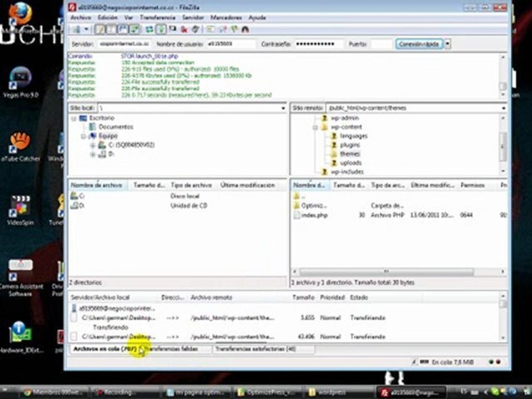Select the C: Disco local row
Screen dimensions: 532x399
(x=178, y=196)
